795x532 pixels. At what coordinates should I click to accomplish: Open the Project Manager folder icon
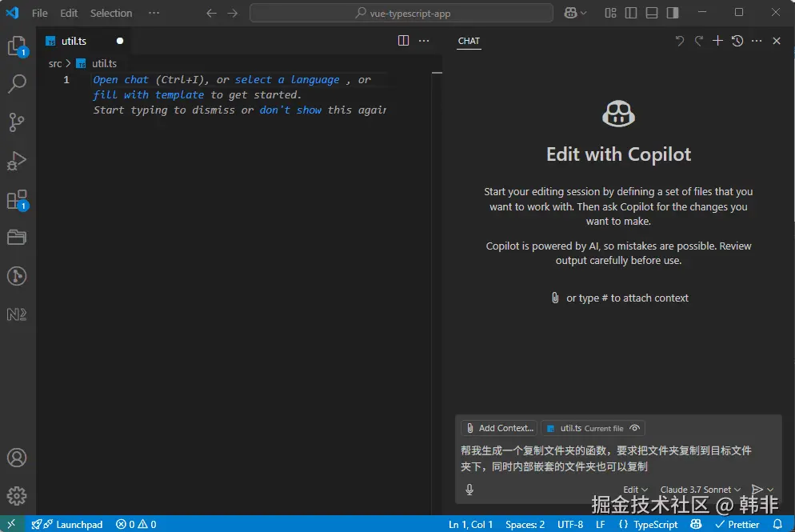coord(18,238)
